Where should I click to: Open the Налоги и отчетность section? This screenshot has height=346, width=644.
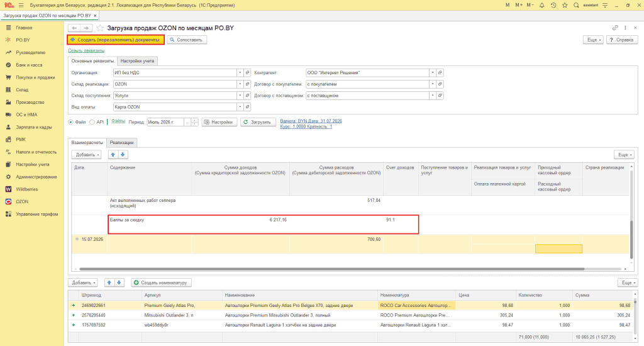pyautogui.click(x=36, y=152)
